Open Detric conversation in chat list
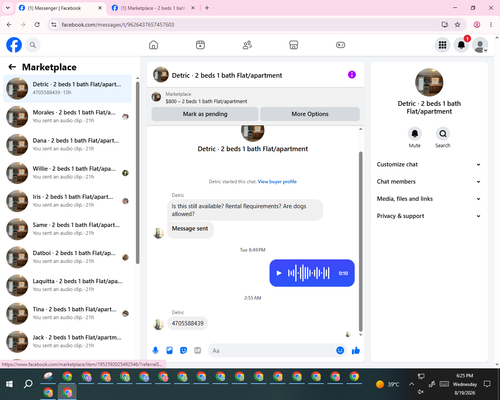Screen dimensions: 500x400 (x=67, y=88)
